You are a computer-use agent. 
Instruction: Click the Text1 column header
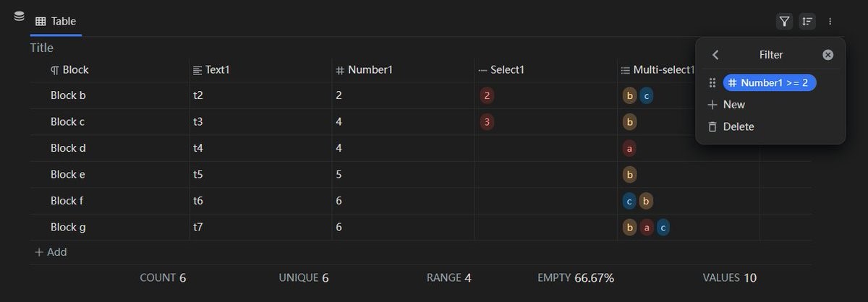tap(216, 70)
